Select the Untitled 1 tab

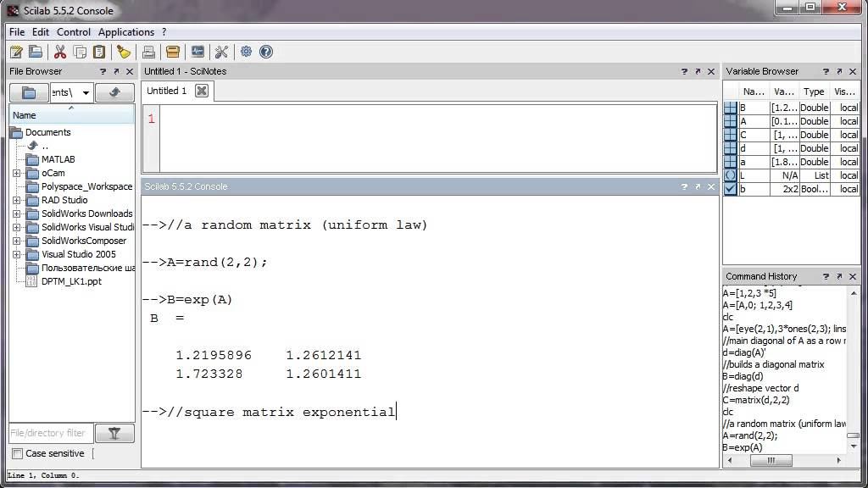click(167, 91)
